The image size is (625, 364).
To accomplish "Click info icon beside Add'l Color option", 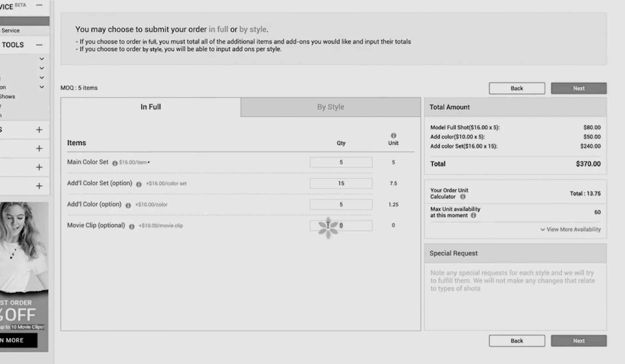I will (x=128, y=205).
